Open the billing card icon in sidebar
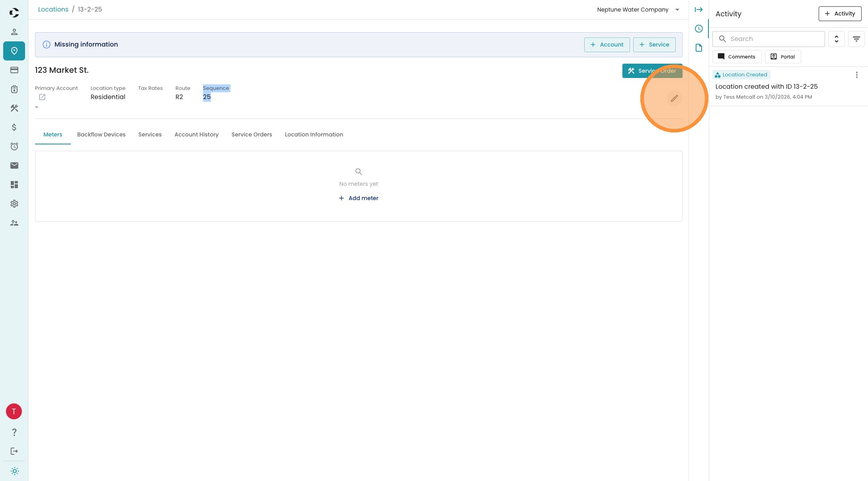The height and width of the screenshot is (481, 868). tap(14, 70)
